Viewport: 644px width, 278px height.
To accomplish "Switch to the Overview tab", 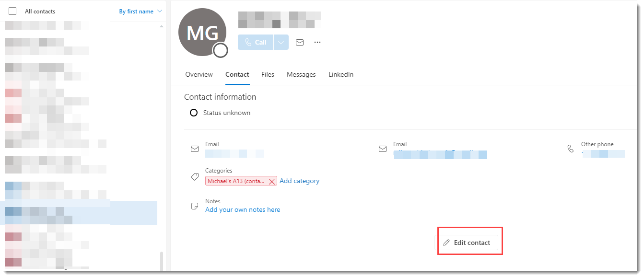I will pos(199,74).
